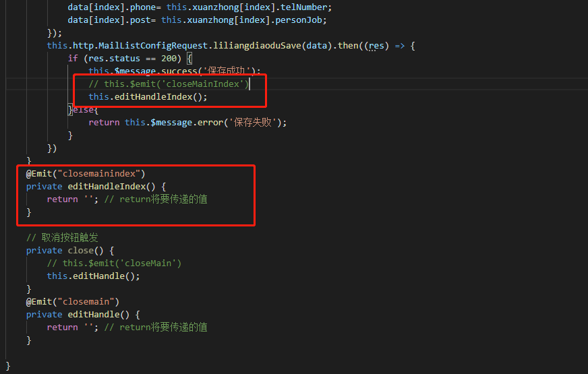Click 'MailListConfigRequest' in the http call

coord(153,46)
